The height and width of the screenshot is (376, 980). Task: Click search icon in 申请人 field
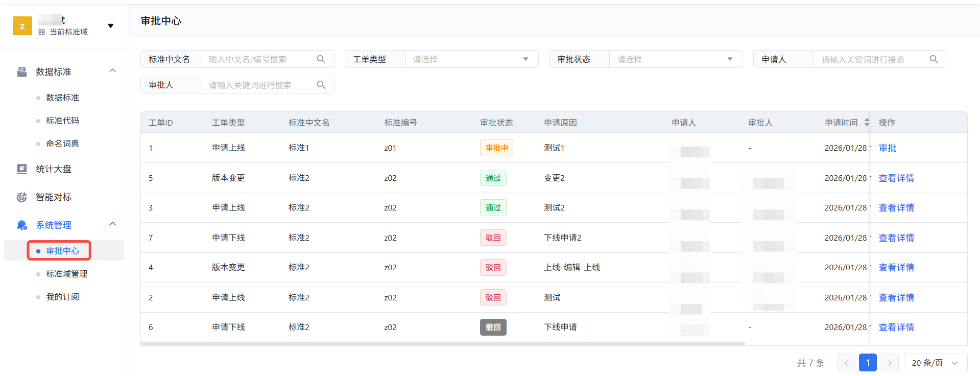pyautogui.click(x=934, y=59)
